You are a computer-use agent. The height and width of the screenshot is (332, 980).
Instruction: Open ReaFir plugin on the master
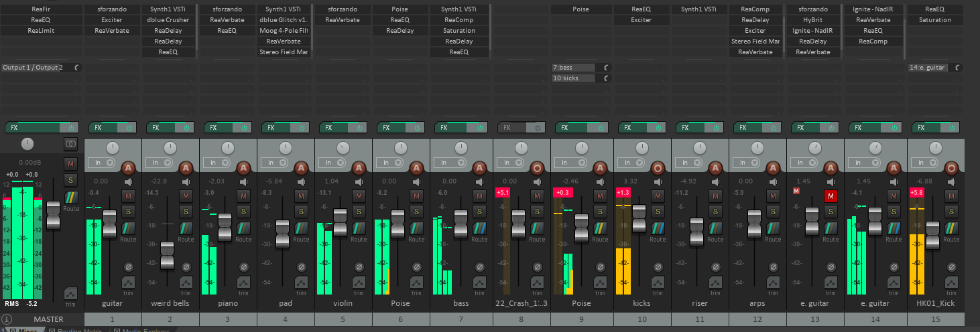(41, 9)
